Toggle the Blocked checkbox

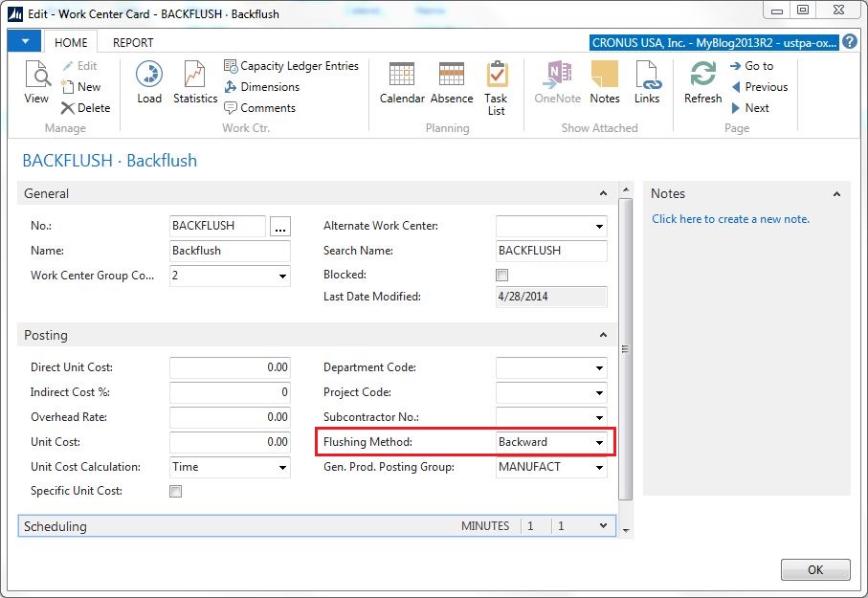click(502, 276)
